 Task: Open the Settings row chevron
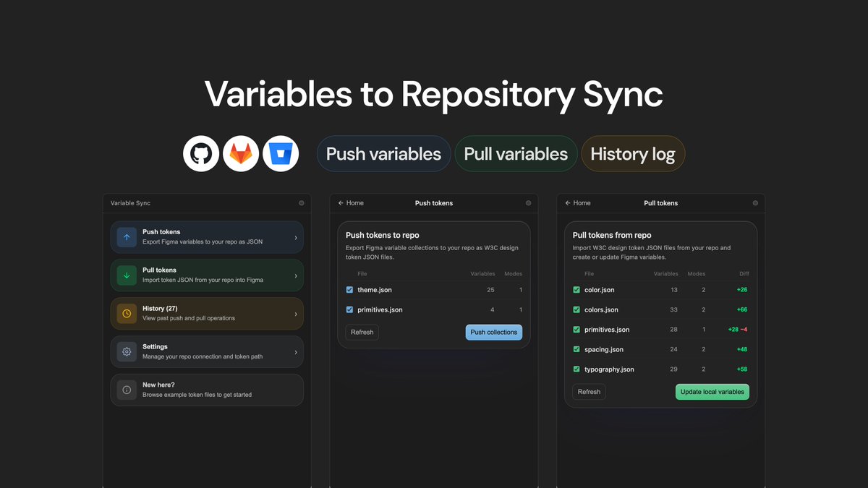[295, 352]
